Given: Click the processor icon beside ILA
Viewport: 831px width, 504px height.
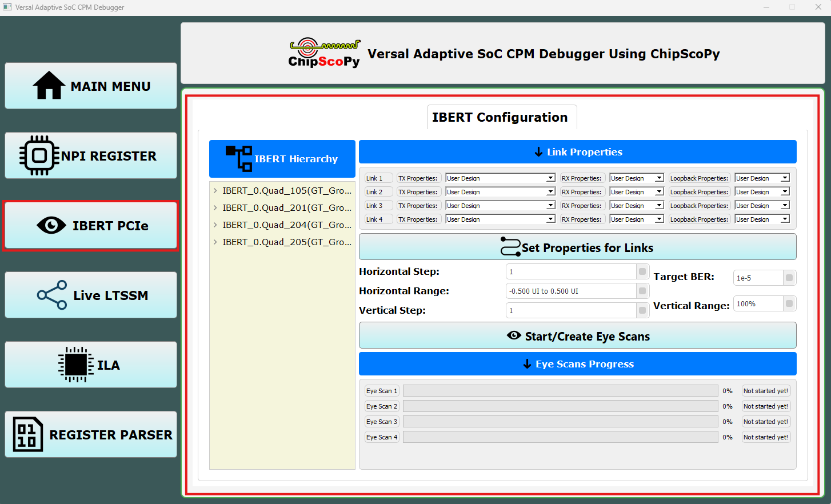Looking at the screenshot, I should click(x=76, y=365).
